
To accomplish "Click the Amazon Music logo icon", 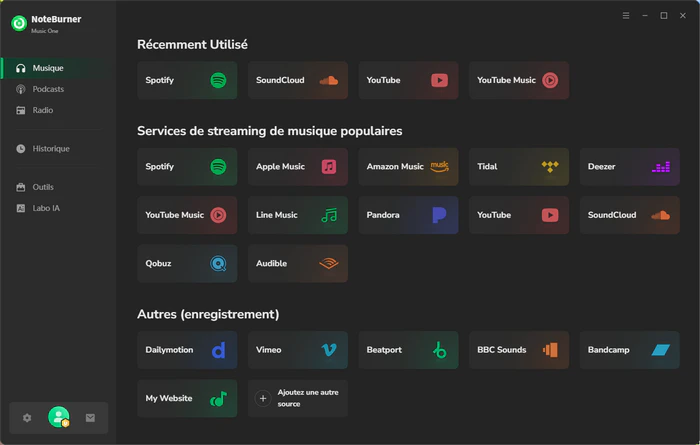I will pos(440,166).
